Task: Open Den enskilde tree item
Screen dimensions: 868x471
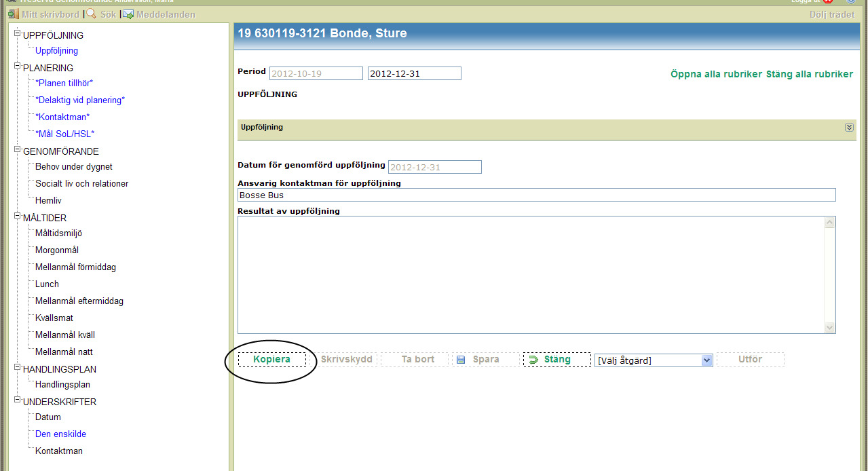Action: tap(60, 434)
